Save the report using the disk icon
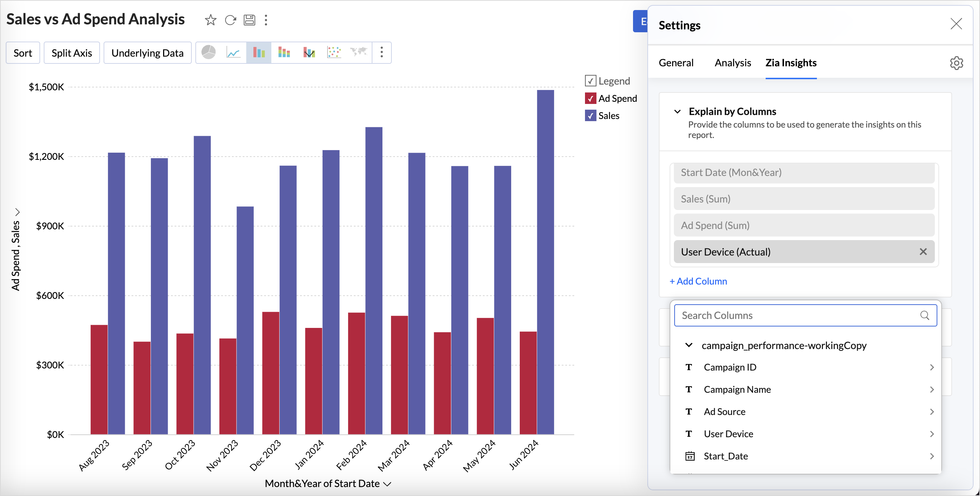This screenshot has width=980, height=496. click(249, 20)
